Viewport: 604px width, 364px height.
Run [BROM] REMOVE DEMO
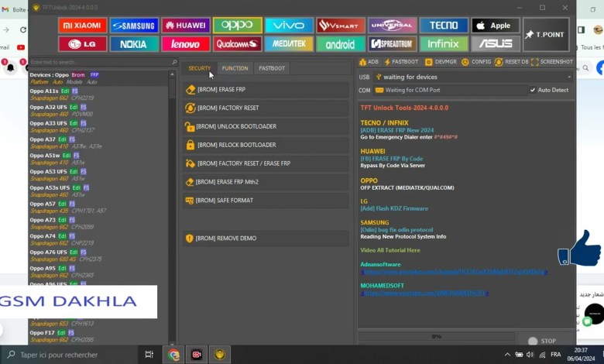pyautogui.click(x=266, y=239)
